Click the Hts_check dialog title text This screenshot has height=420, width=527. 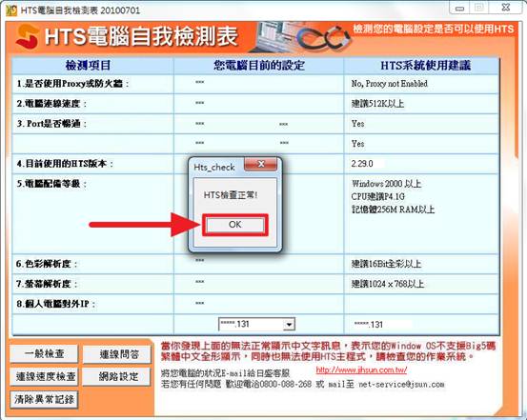tap(214, 167)
